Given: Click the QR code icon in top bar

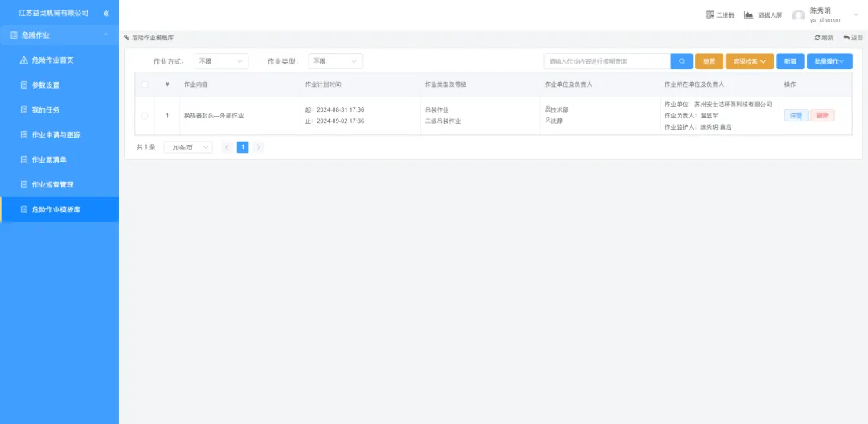Looking at the screenshot, I should point(710,14).
